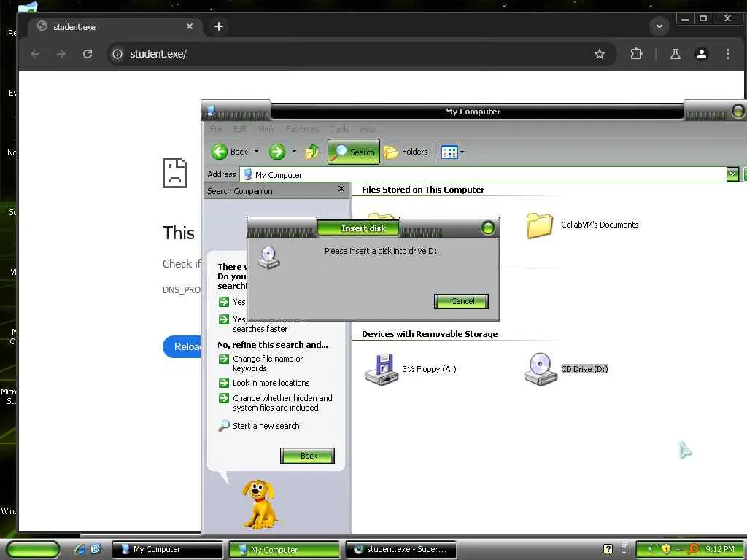Expand the Address bar dropdown

pyautogui.click(x=732, y=174)
